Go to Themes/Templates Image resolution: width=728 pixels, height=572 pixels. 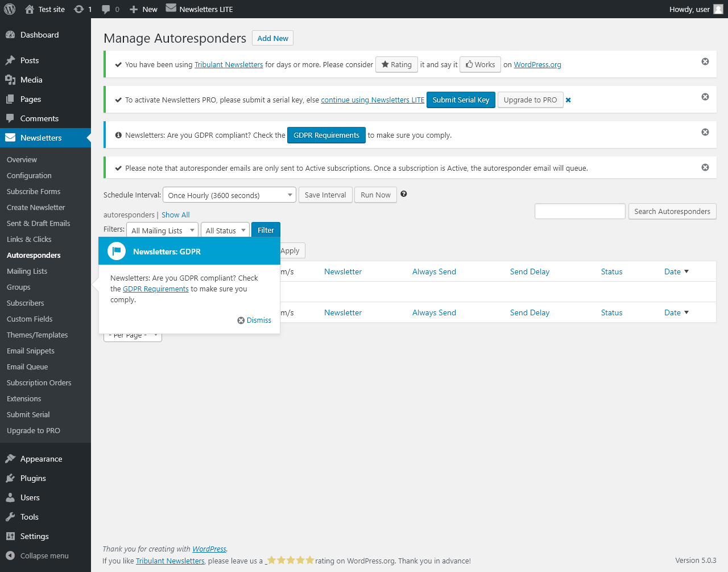click(x=37, y=335)
